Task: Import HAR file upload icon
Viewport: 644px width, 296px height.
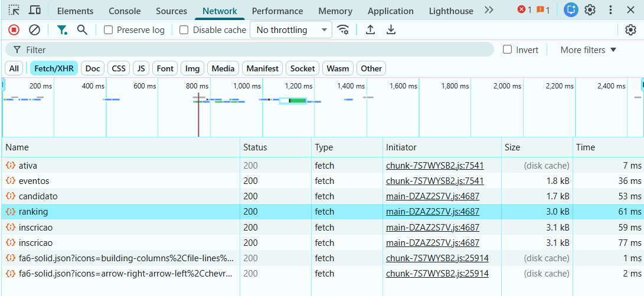Action: click(x=371, y=30)
